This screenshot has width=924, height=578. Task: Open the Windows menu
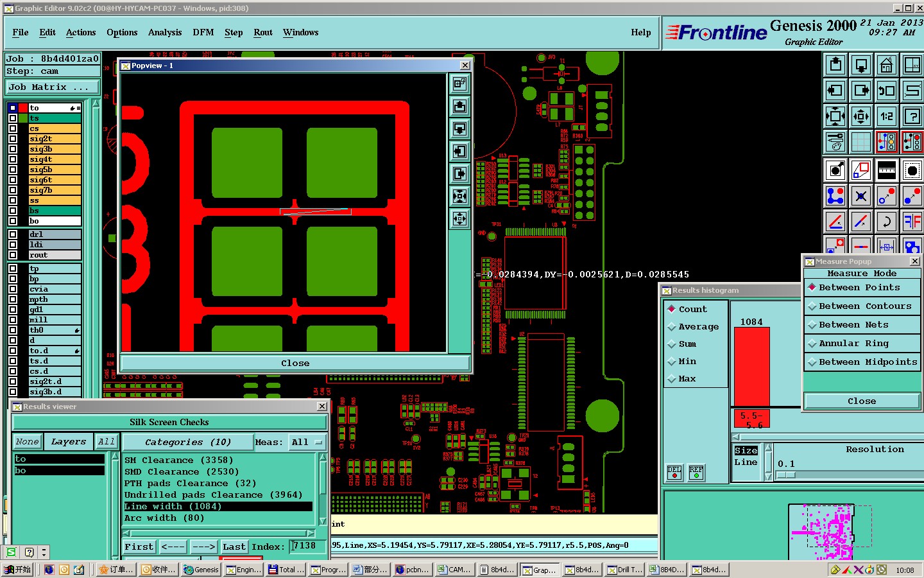[x=300, y=32]
